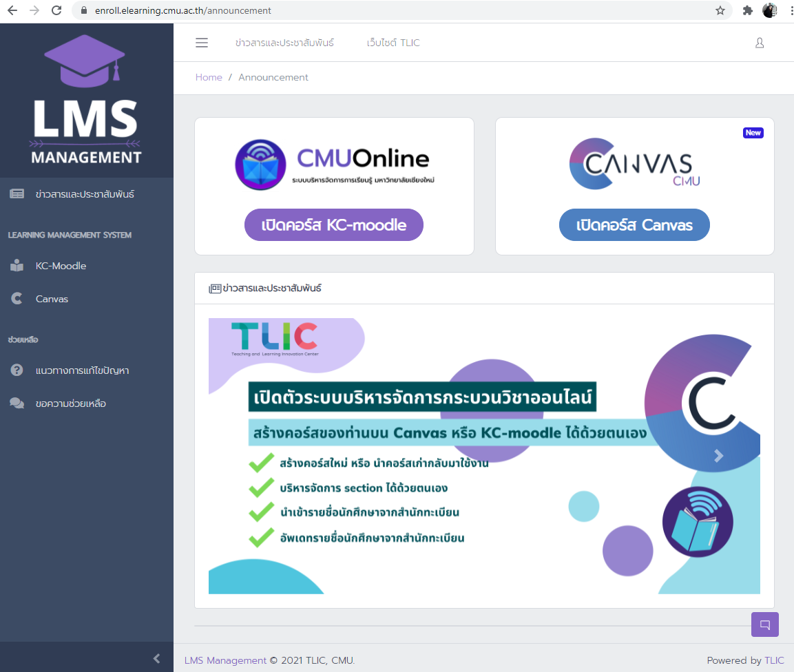Screen dimensions: 794x672
Task: Open the purple chat widget button
Action: click(764, 624)
